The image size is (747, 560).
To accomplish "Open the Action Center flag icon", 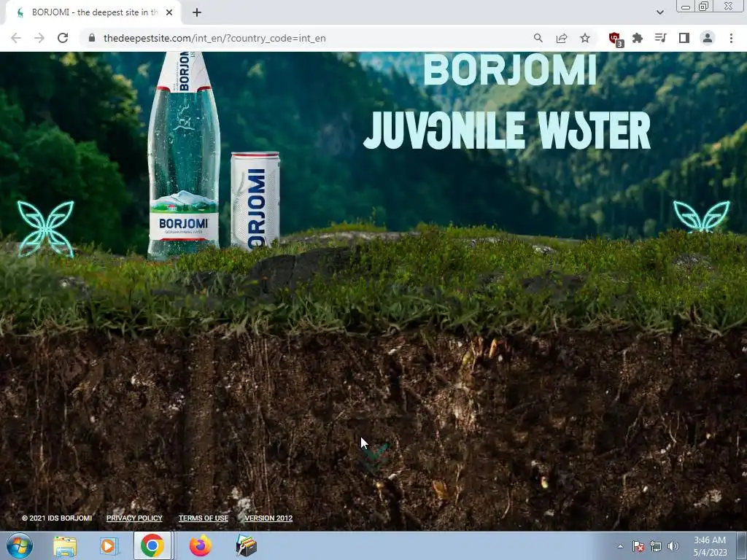I will pyautogui.click(x=638, y=547).
